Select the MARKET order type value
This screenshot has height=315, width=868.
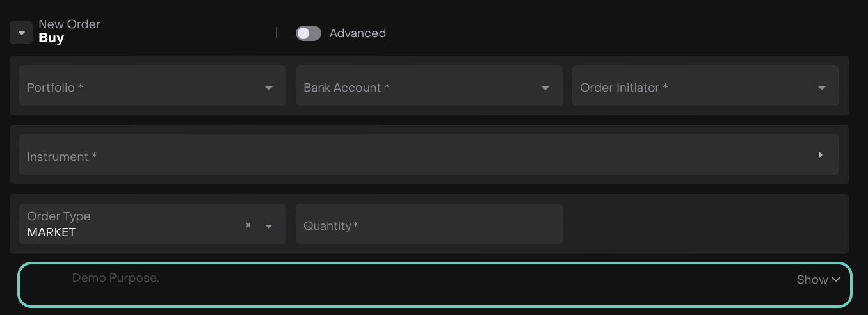(51, 232)
